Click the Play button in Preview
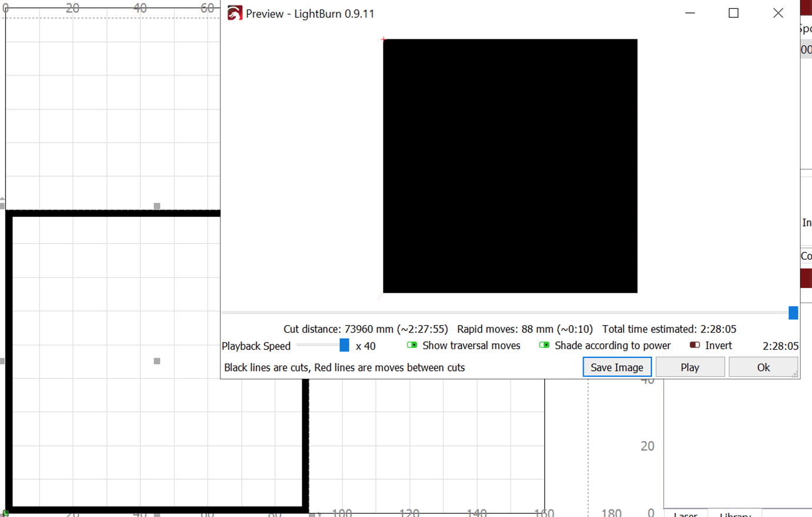Viewport: 812px width, 517px height. [x=690, y=367]
